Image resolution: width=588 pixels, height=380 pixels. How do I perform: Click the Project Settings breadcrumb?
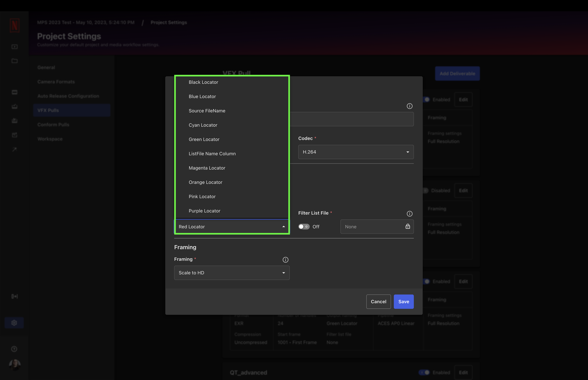(x=169, y=22)
